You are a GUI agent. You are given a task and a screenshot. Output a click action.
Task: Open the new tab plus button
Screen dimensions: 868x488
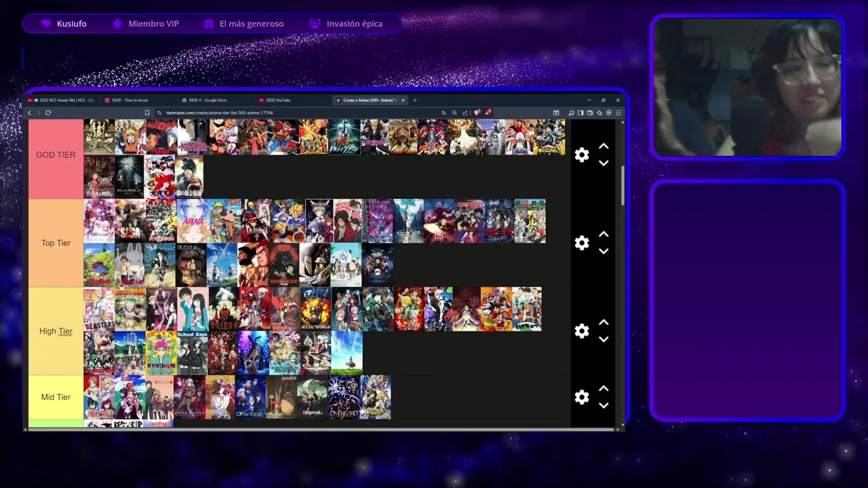[415, 100]
